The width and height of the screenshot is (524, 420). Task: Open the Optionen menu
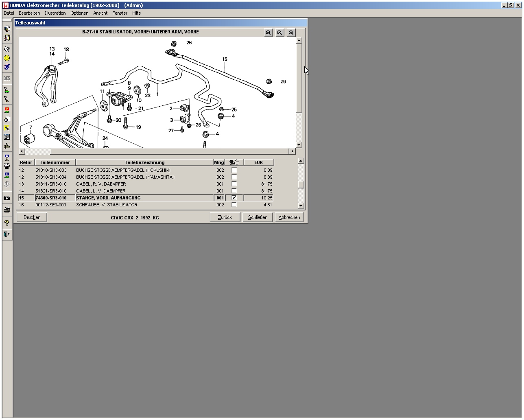coord(79,13)
